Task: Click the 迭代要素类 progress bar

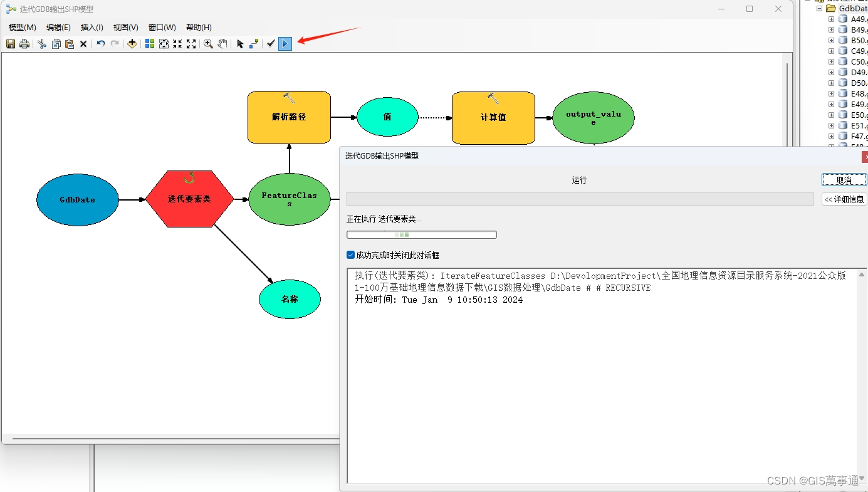Action: pyautogui.click(x=421, y=234)
